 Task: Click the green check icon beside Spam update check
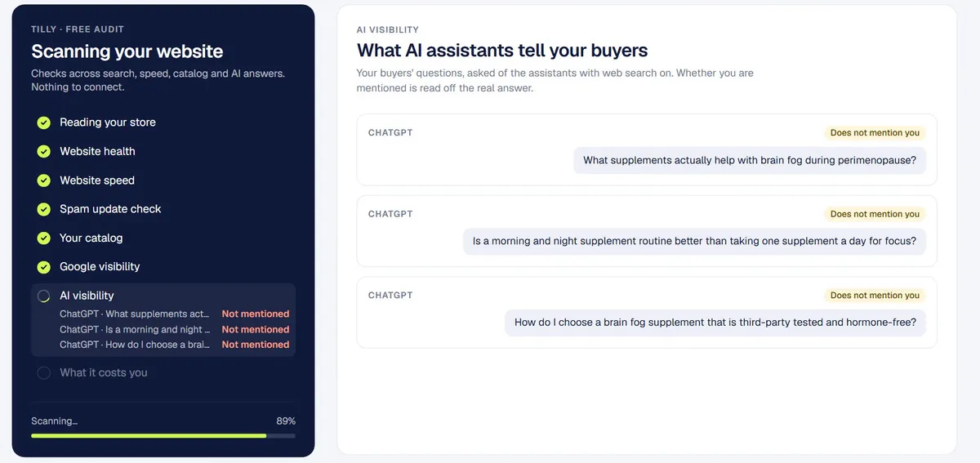[x=44, y=209]
